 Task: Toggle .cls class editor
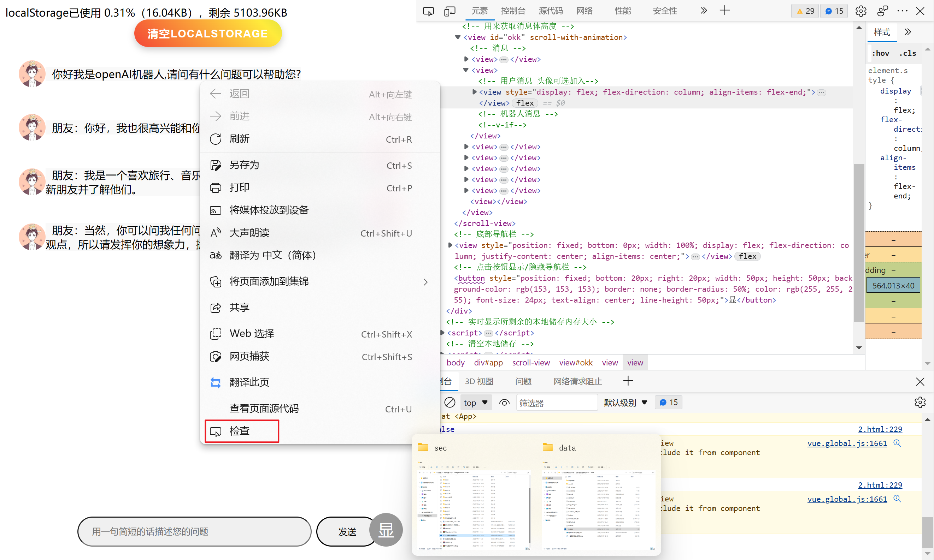coord(907,53)
